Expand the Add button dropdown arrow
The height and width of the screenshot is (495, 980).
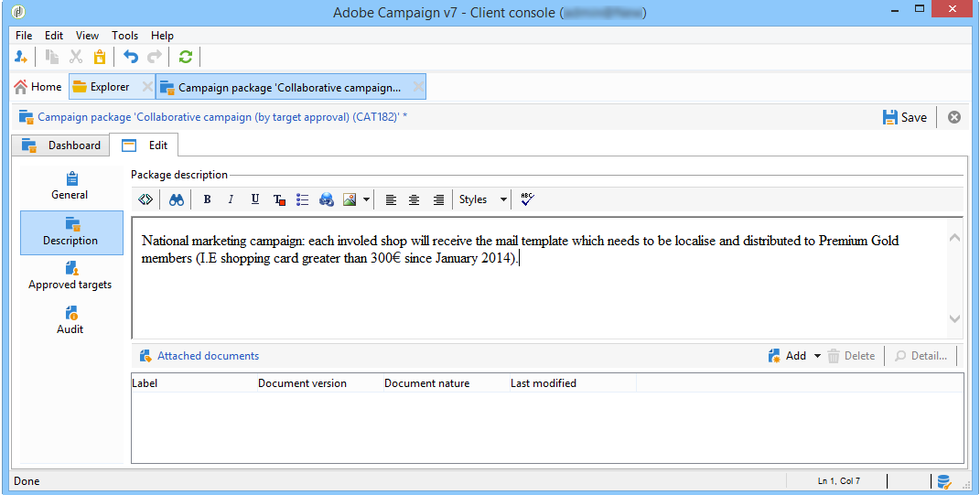817,356
